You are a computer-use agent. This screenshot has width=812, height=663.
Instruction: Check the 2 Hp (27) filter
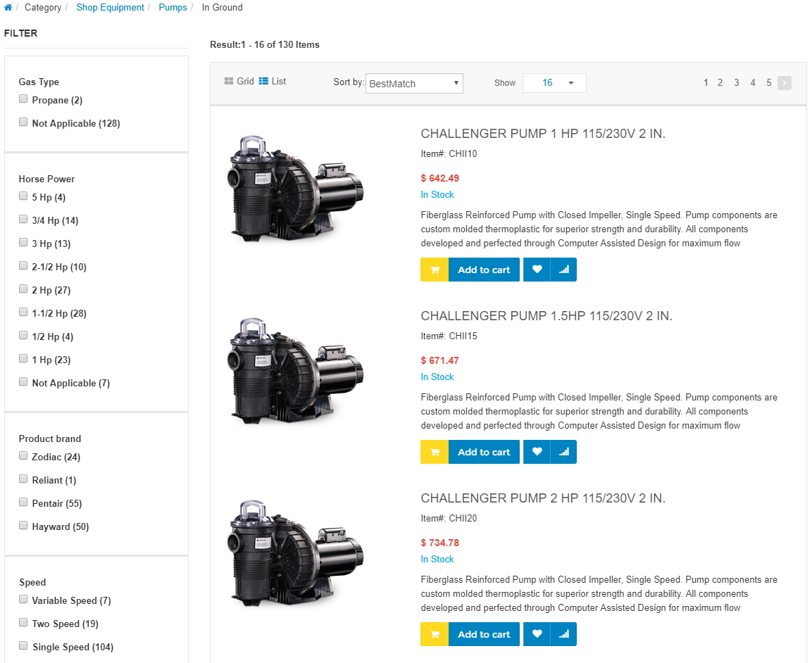[x=23, y=289]
